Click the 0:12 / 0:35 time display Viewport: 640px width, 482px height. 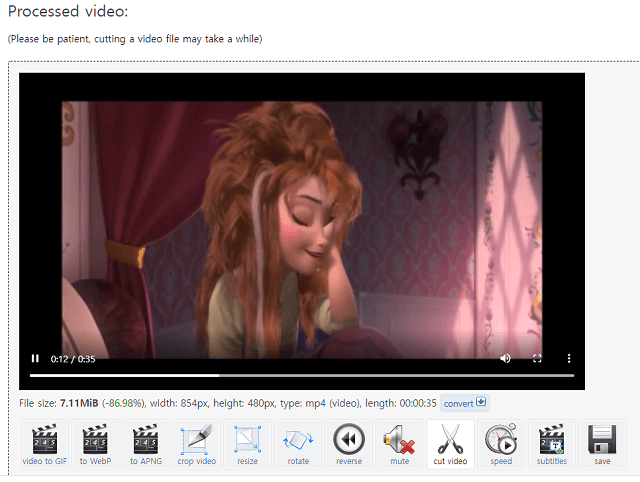click(x=73, y=359)
